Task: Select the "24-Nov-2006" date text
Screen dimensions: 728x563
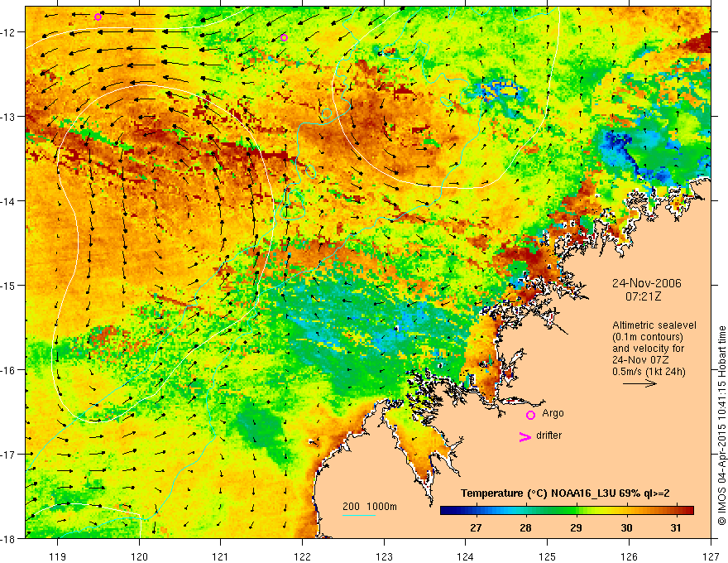Action: click(x=646, y=283)
